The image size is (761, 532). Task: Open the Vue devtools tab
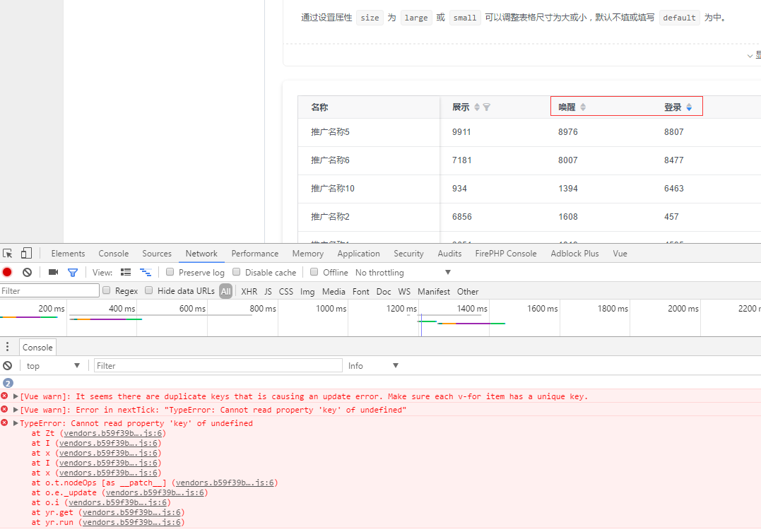tap(620, 253)
